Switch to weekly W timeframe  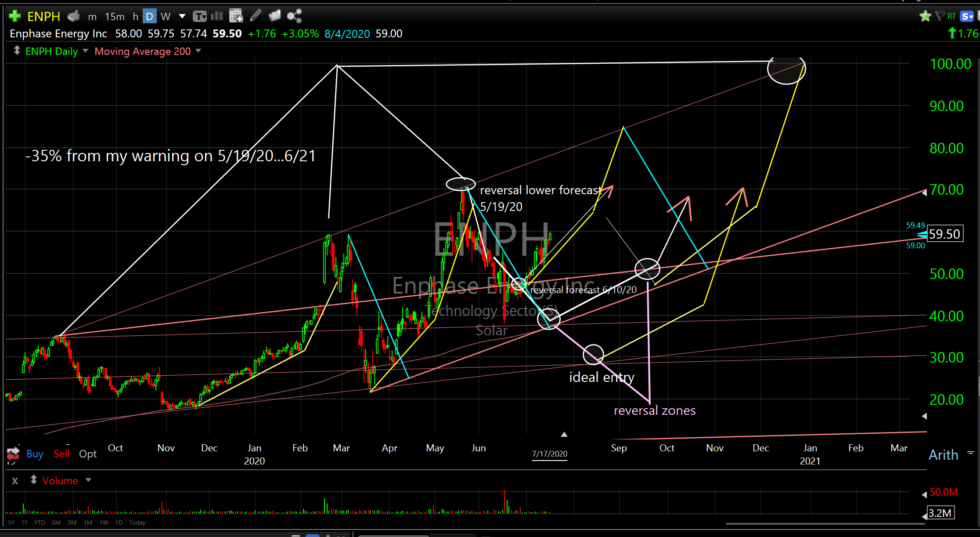166,17
